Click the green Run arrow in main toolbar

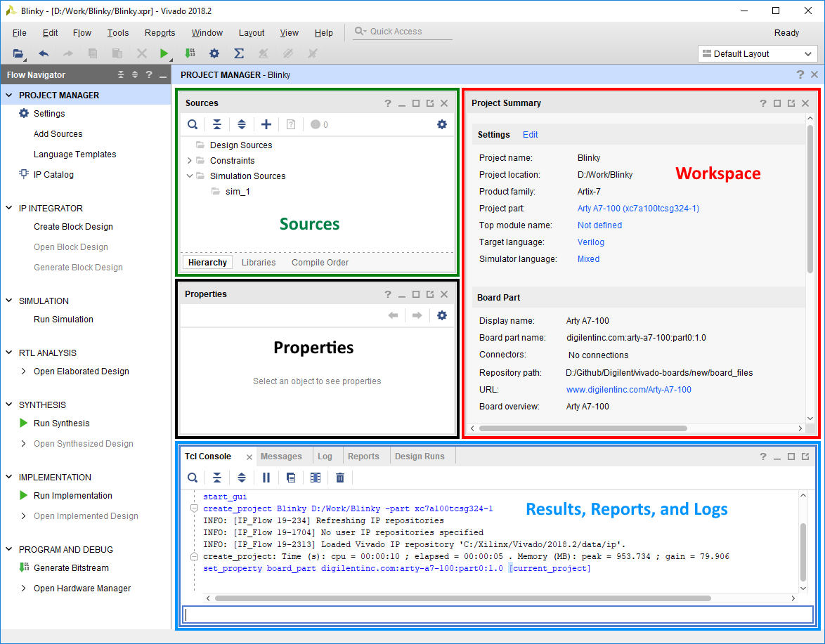(164, 53)
